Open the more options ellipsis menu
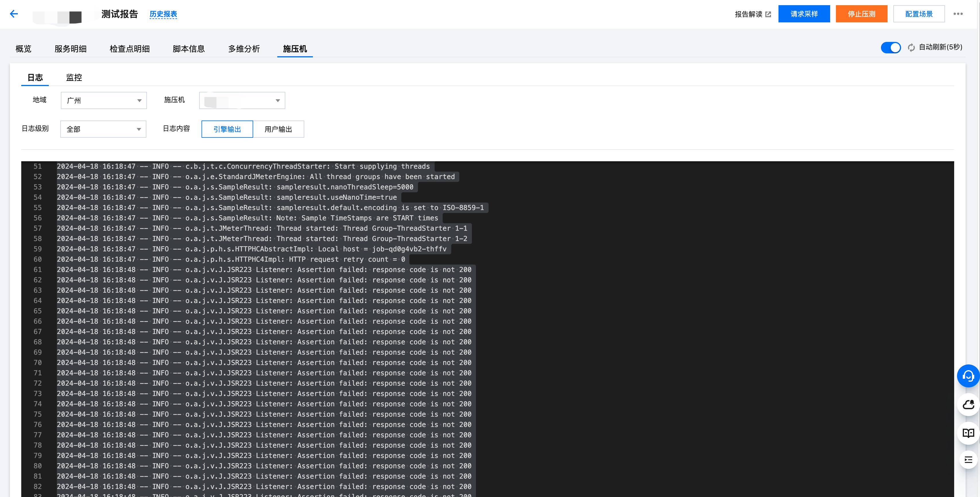Screen dimensions: 980x497 958,14
